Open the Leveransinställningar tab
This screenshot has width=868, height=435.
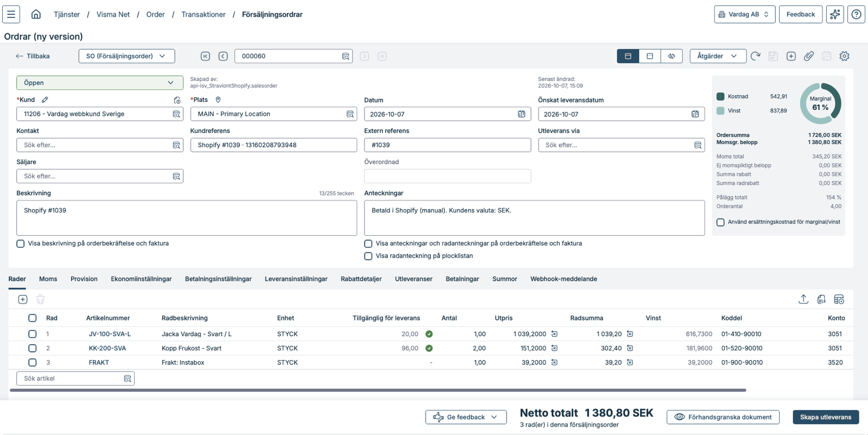point(296,279)
